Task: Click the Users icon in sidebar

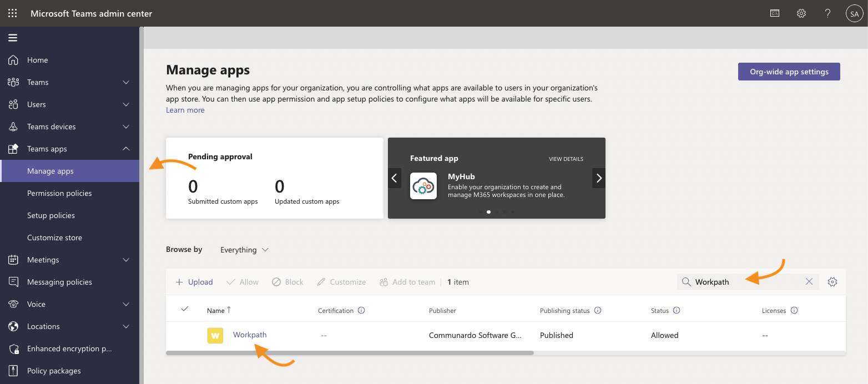Action: click(x=13, y=104)
